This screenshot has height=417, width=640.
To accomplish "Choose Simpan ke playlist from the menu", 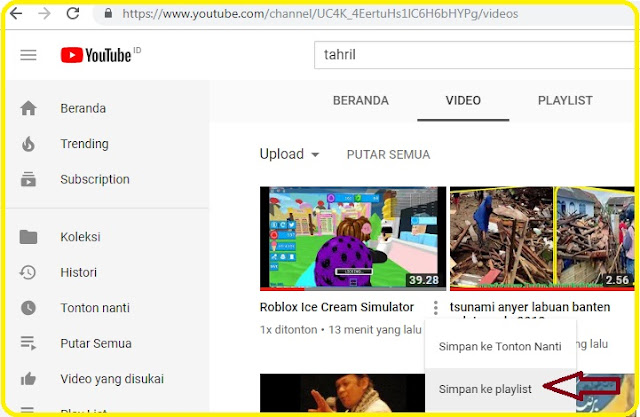I will click(500, 389).
